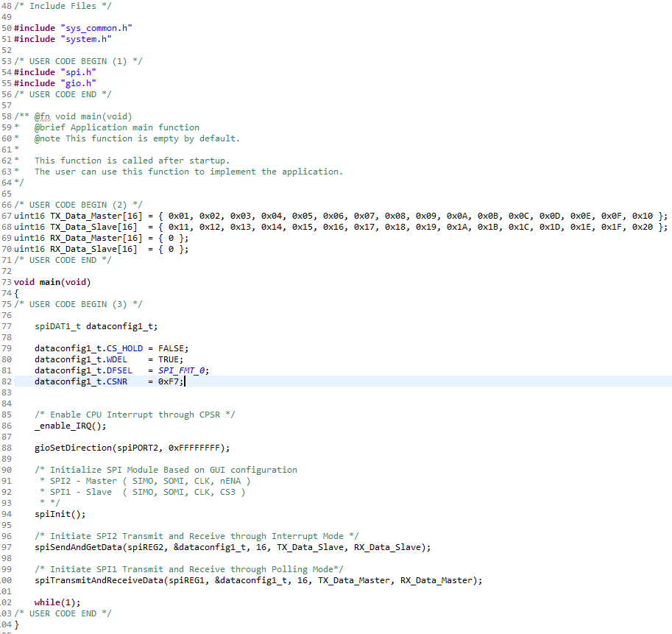The image size is (672, 634).
Task: Click the CS_HOLD field on line 79
Action: [x=124, y=348]
